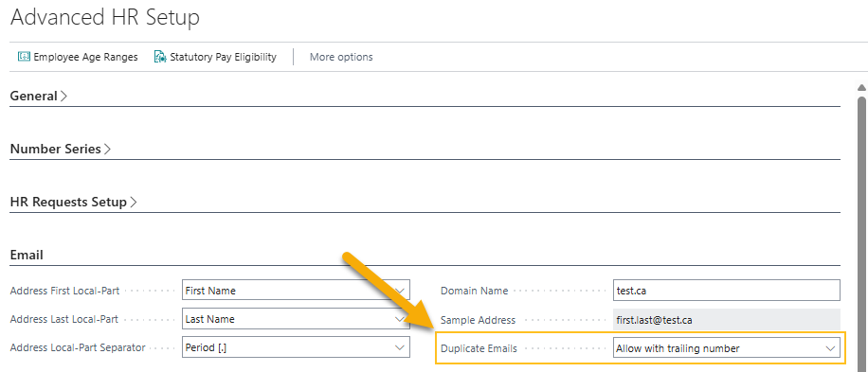The height and width of the screenshot is (372, 868).
Task: Expand the Number Series section
Action: tap(61, 149)
